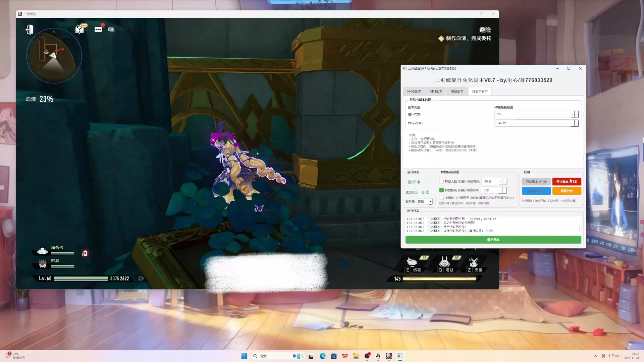Open Microsoft Edge from the taskbar
Screen dimensions: 644x362
pos(323,356)
